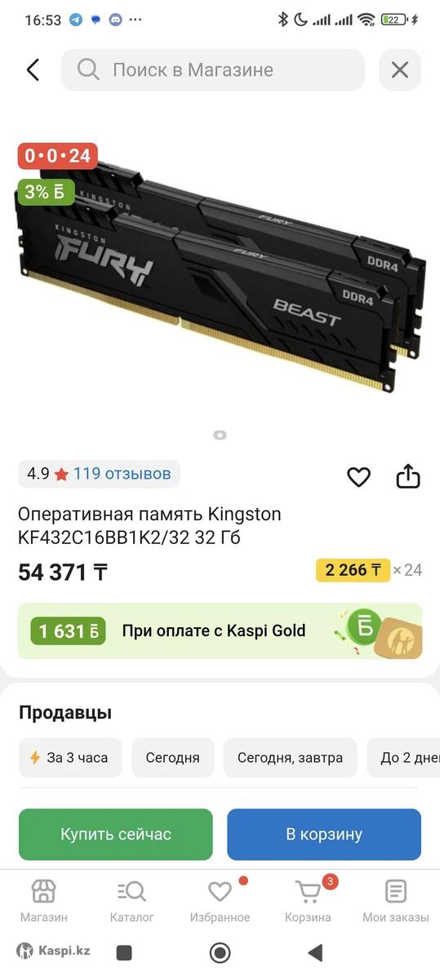Open Магазин tab in bottom navigation

44,901
